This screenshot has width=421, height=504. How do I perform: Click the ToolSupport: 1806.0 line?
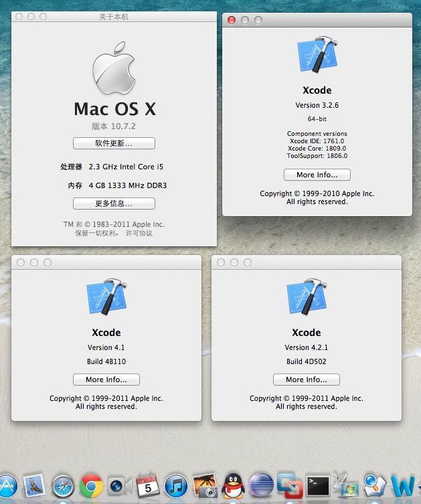(x=317, y=156)
